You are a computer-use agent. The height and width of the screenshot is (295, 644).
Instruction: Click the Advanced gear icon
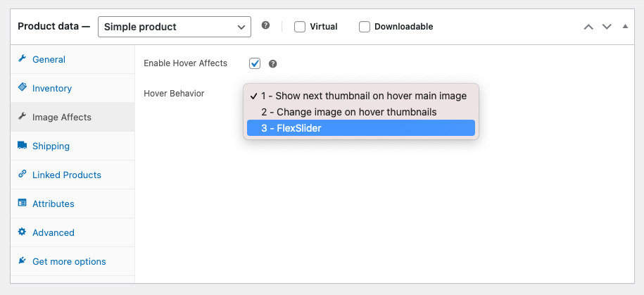point(23,232)
